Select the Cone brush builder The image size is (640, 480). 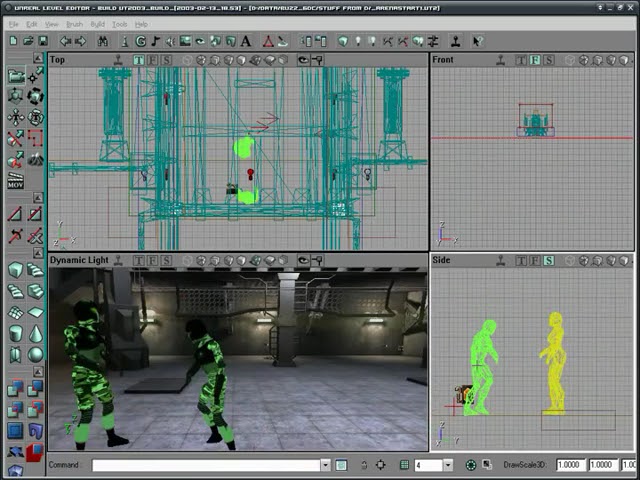click(36, 333)
